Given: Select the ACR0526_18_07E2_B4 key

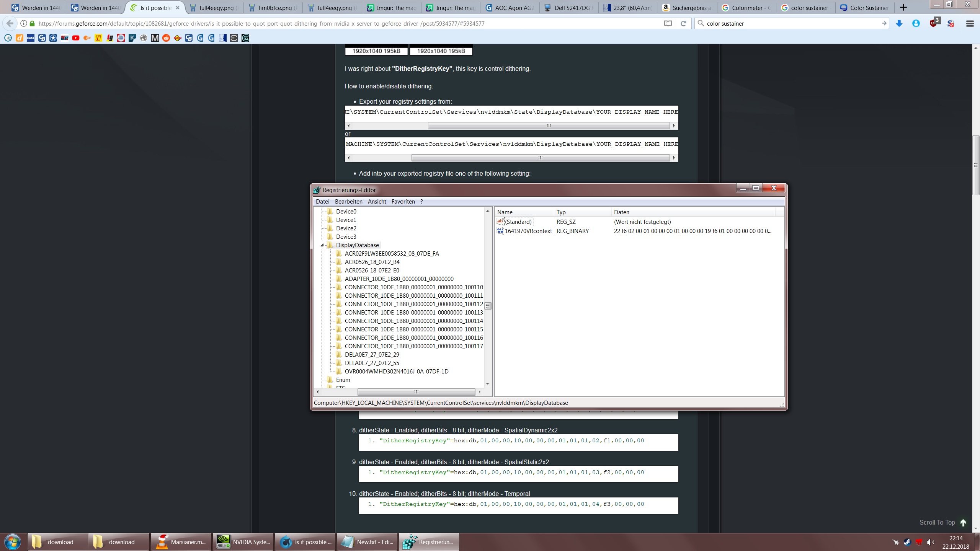Looking at the screenshot, I should (x=372, y=262).
